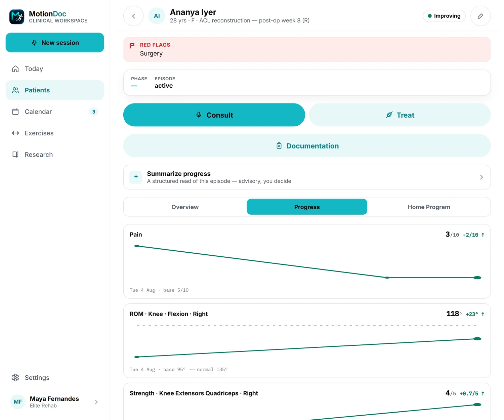Click the MF user avatar

[x=18, y=402]
